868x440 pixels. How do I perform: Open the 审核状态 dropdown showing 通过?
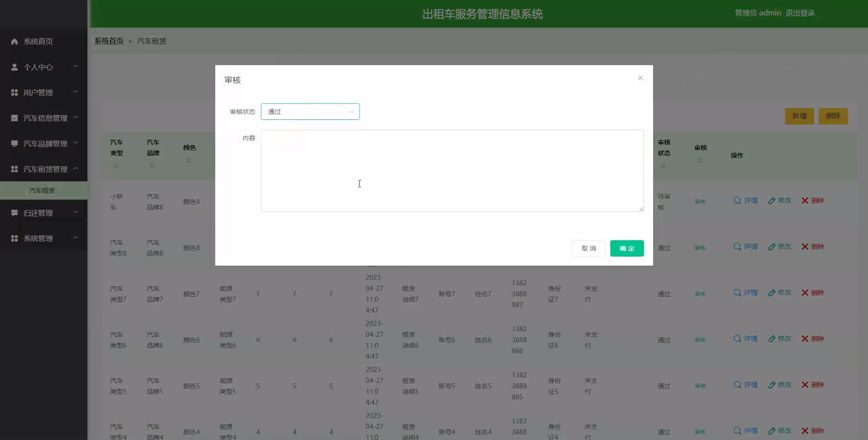coord(310,112)
